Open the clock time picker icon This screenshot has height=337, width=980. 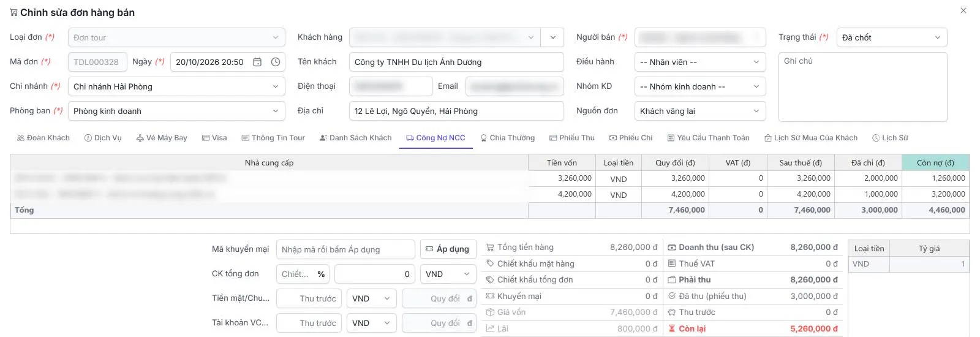[x=276, y=62]
